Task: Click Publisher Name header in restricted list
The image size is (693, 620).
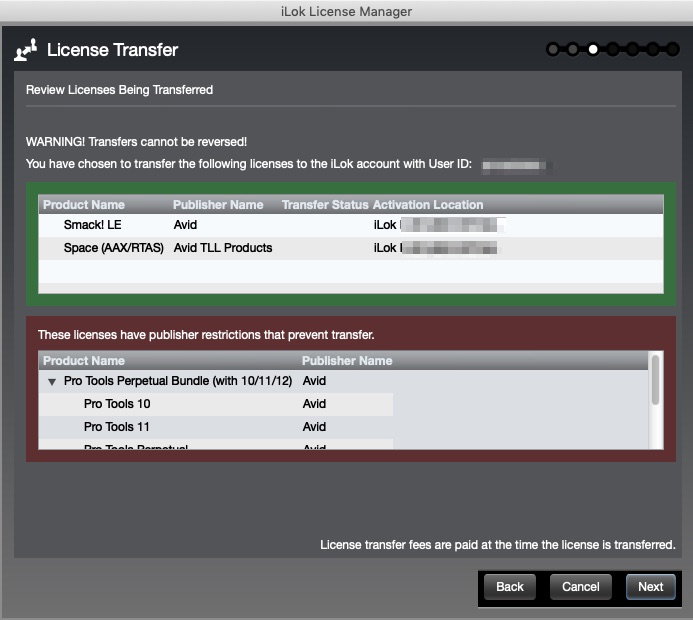Action: pos(347,361)
